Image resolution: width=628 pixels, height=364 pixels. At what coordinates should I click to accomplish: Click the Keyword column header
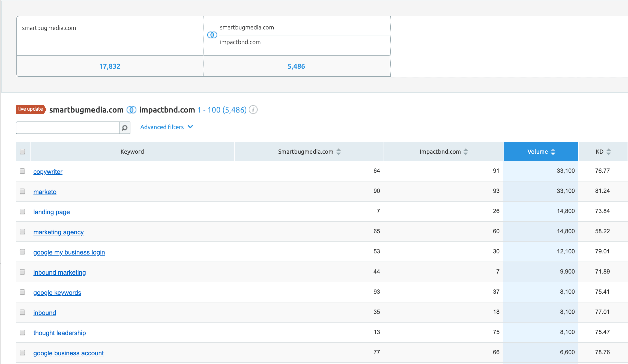[132, 151]
